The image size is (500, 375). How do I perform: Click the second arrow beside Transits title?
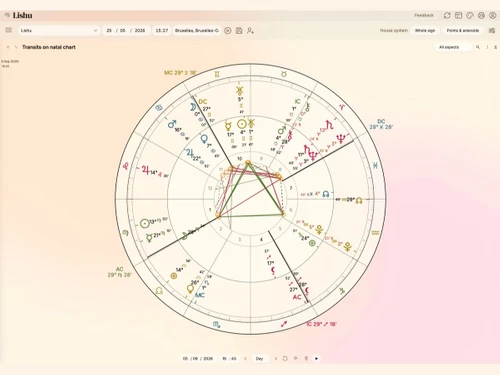point(16,47)
